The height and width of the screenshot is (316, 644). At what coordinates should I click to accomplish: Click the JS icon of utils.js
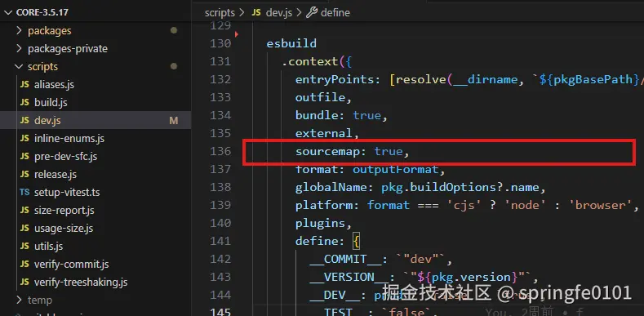(x=24, y=246)
